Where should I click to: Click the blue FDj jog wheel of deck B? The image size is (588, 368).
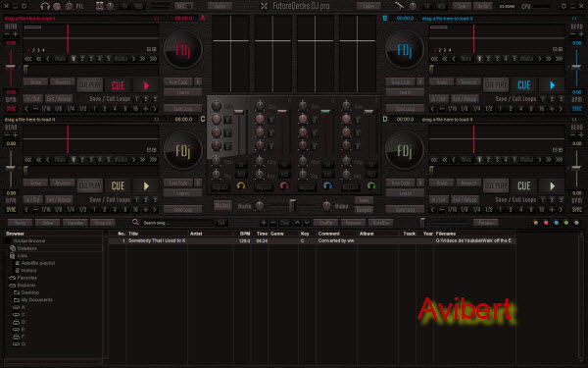click(x=404, y=49)
